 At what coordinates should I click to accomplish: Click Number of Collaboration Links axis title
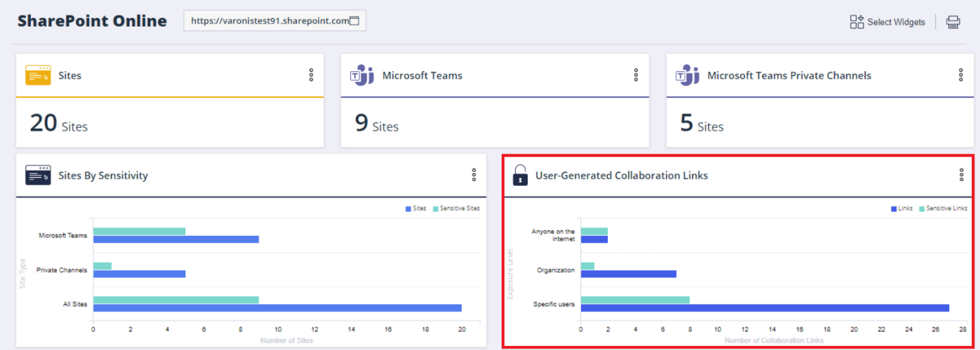[774, 340]
